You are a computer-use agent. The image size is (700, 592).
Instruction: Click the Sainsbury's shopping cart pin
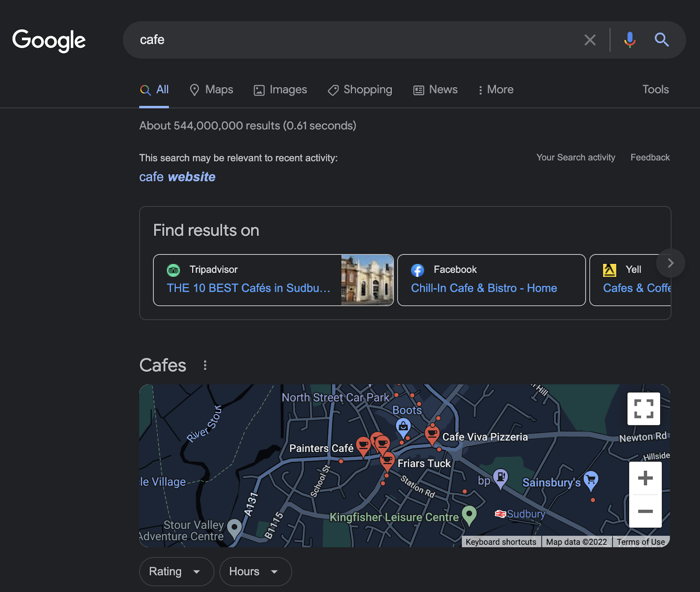pos(591,480)
